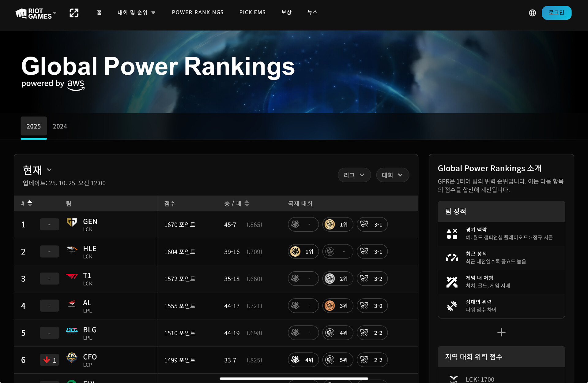
Task: Click the horizontal scrollbar at bottom
Action: coord(294,379)
